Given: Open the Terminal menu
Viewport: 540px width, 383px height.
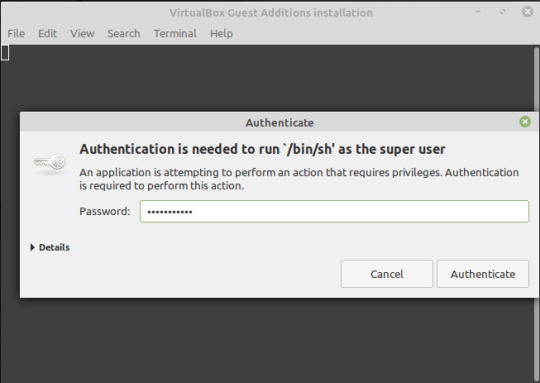Looking at the screenshot, I should [x=175, y=33].
